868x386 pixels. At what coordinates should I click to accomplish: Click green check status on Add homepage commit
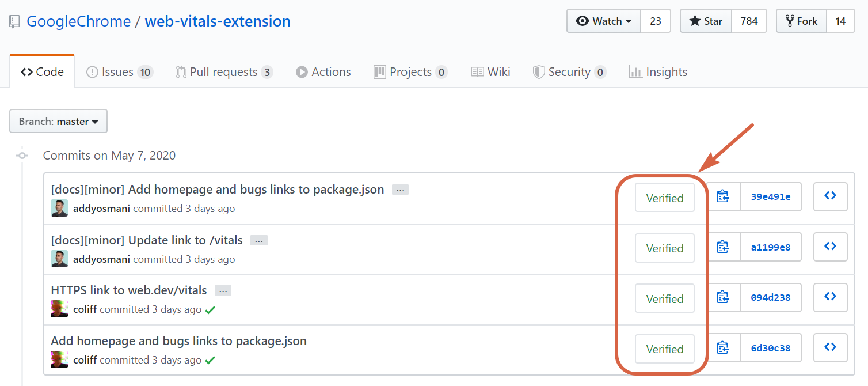[210, 361]
